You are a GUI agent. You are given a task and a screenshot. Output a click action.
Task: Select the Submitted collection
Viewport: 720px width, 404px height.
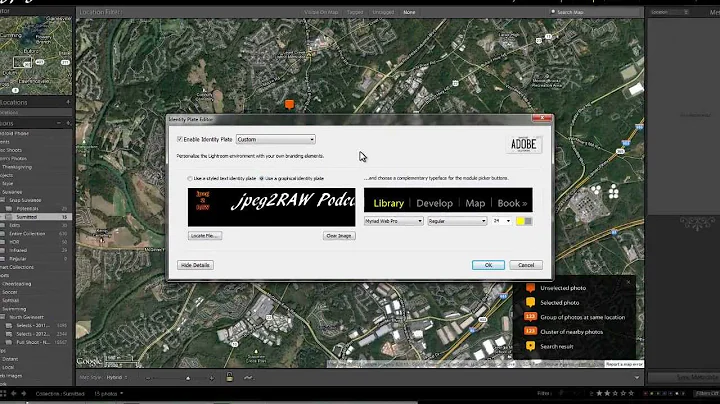tap(36, 217)
